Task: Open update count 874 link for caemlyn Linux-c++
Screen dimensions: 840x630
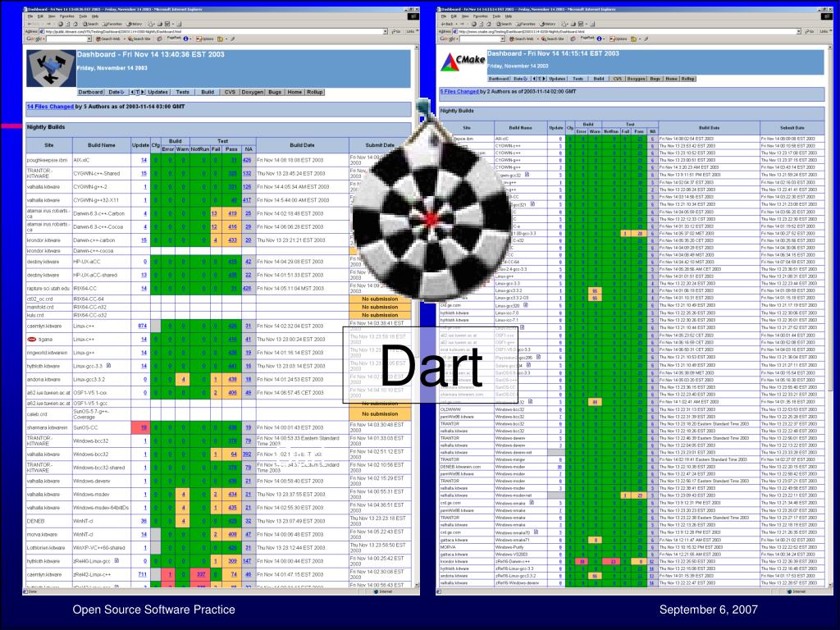Action: click(x=142, y=326)
